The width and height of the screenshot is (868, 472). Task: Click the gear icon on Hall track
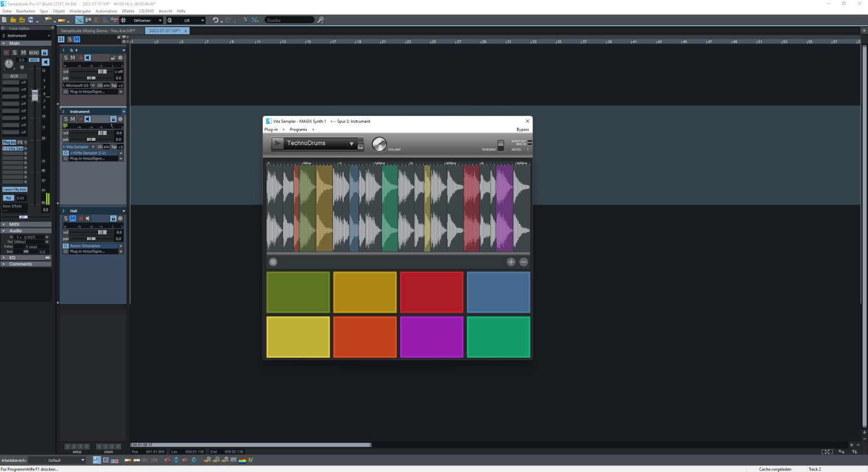pos(120,218)
